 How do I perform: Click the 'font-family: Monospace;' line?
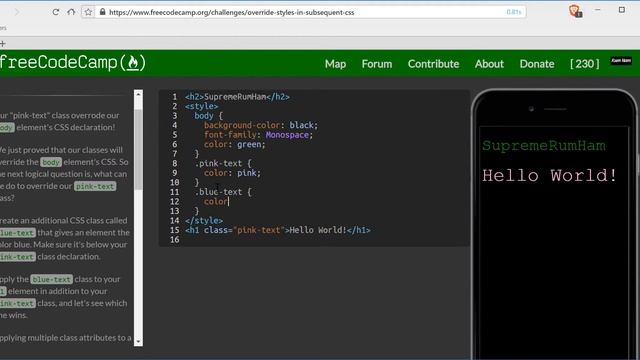pos(258,135)
